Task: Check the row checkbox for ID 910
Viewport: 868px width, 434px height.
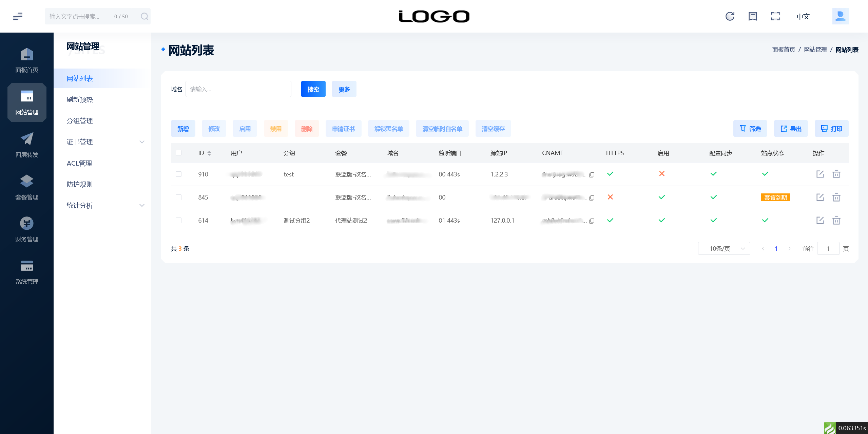Action: [x=178, y=174]
